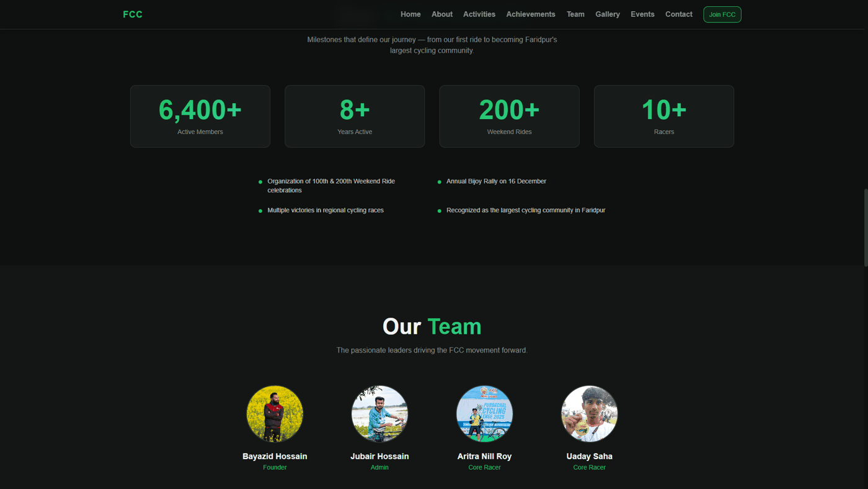868x489 pixels.
Task: Navigate to Activities in the navbar
Action: point(479,14)
